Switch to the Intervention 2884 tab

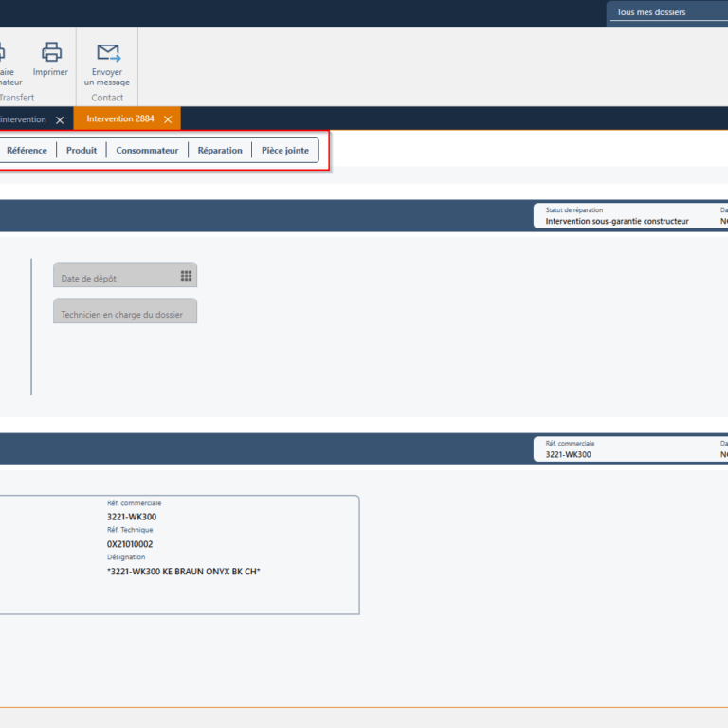click(x=120, y=119)
